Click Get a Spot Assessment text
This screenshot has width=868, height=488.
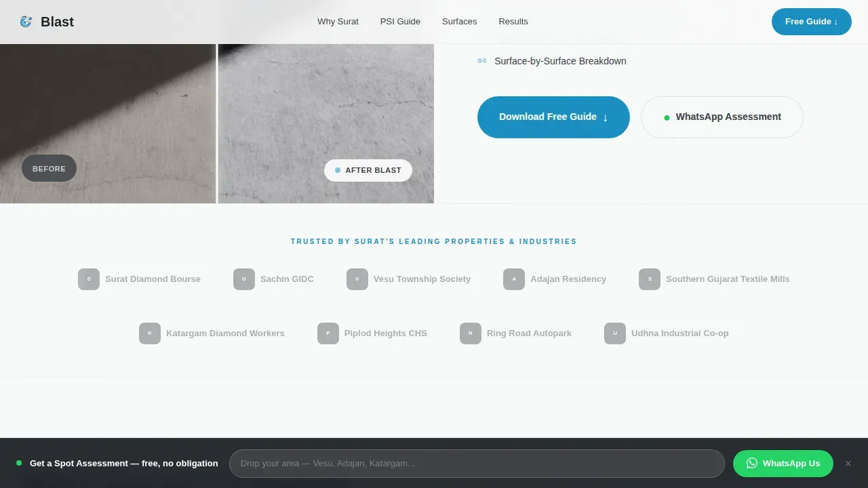point(124,464)
